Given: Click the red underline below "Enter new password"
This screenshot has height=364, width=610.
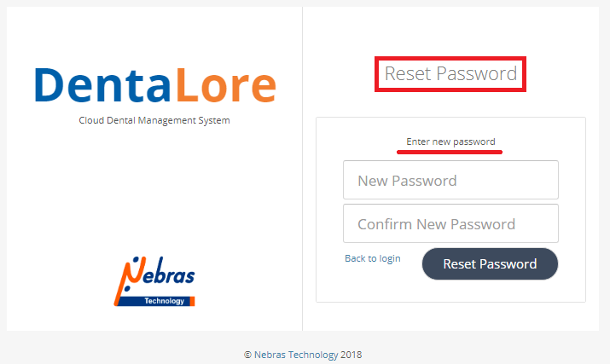Looking at the screenshot, I should pyautogui.click(x=450, y=153).
